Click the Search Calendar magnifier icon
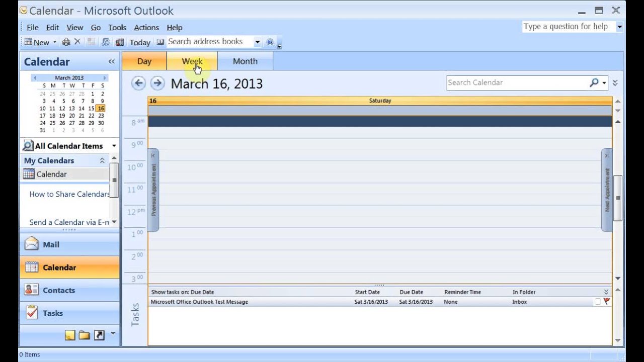The width and height of the screenshot is (644, 362). [594, 82]
